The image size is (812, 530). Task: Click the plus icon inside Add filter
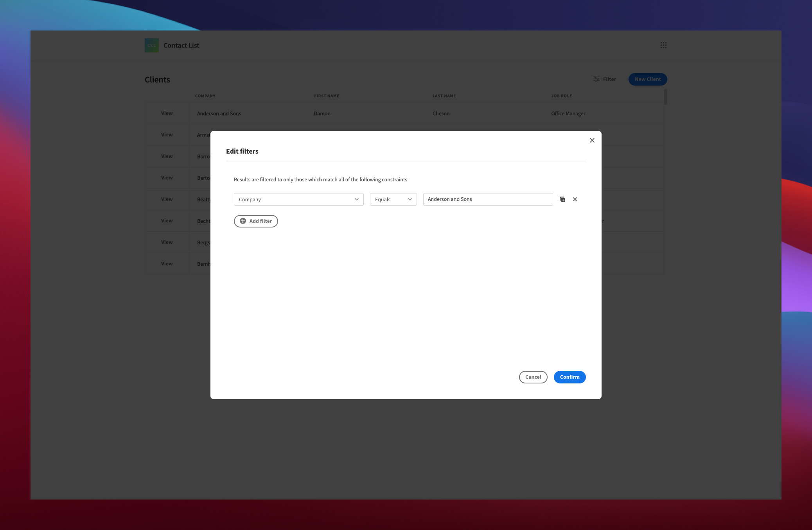[x=243, y=221]
